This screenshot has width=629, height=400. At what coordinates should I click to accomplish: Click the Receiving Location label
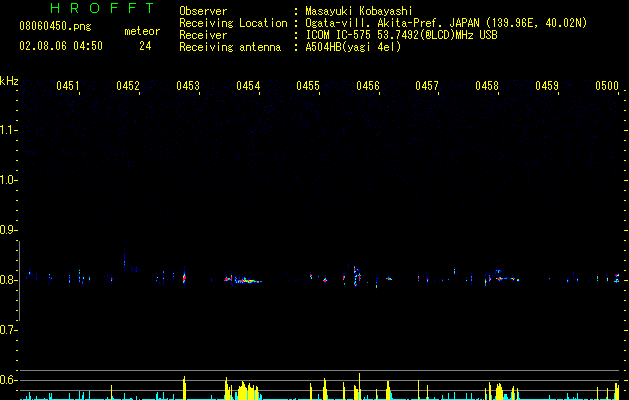(x=233, y=23)
